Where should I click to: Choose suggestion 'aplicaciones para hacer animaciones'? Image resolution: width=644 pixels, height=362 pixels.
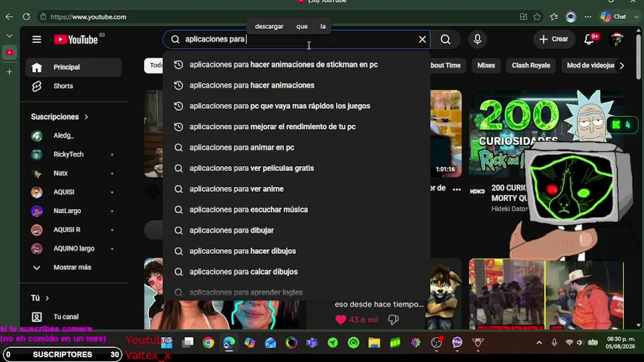point(296,85)
